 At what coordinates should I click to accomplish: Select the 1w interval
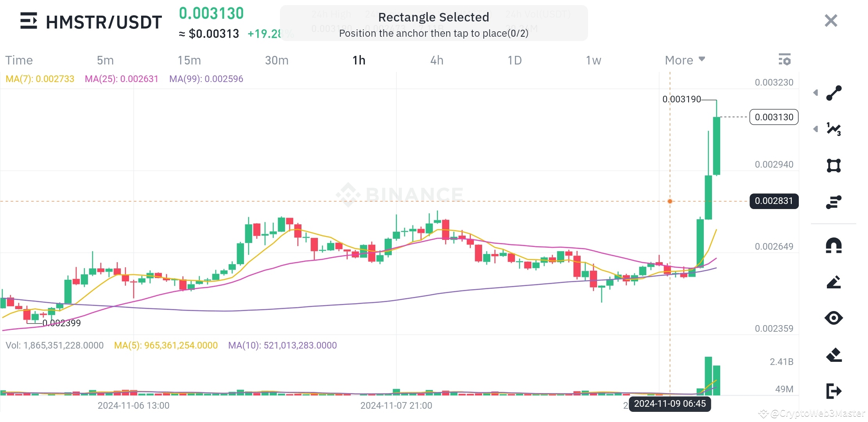coord(593,60)
